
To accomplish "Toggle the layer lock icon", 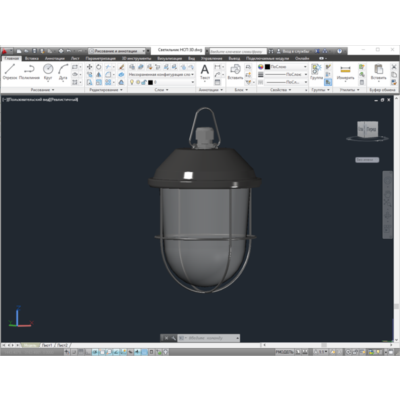I will pyautogui.click(x=144, y=82).
